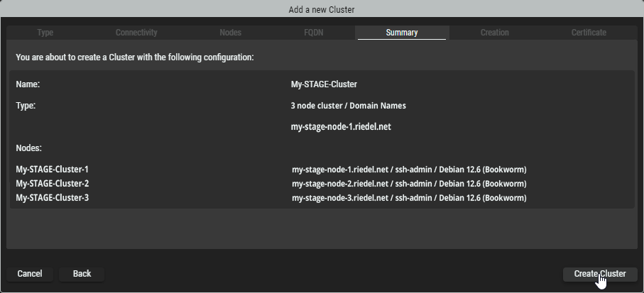This screenshot has height=293, width=644.
Task: Open the Creation tab
Action: (494, 33)
